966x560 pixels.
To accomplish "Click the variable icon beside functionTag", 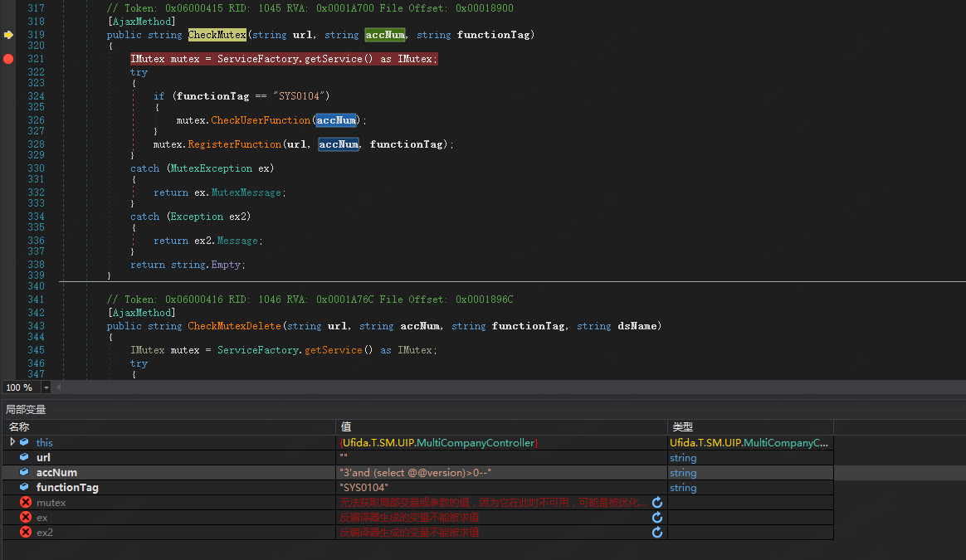I will click(x=24, y=488).
